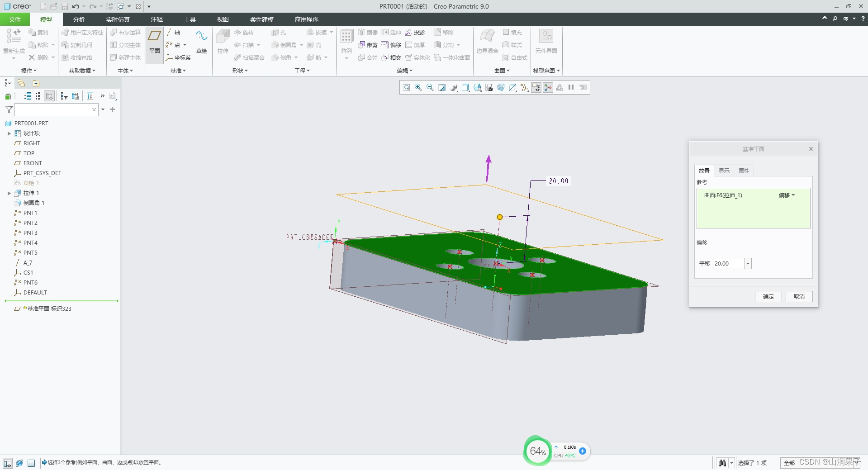Select the Axis (轴) datum tool
This screenshot has width=868, height=470.
pos(173,32)
